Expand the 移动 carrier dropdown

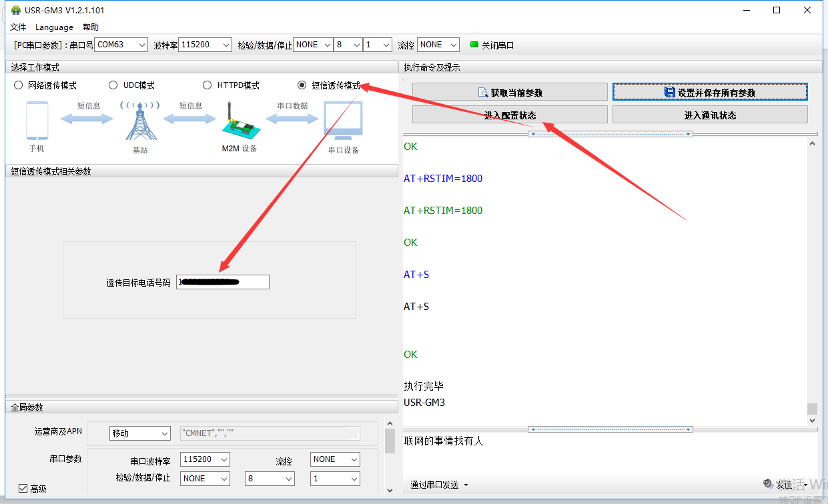click(x=140, y=433)
